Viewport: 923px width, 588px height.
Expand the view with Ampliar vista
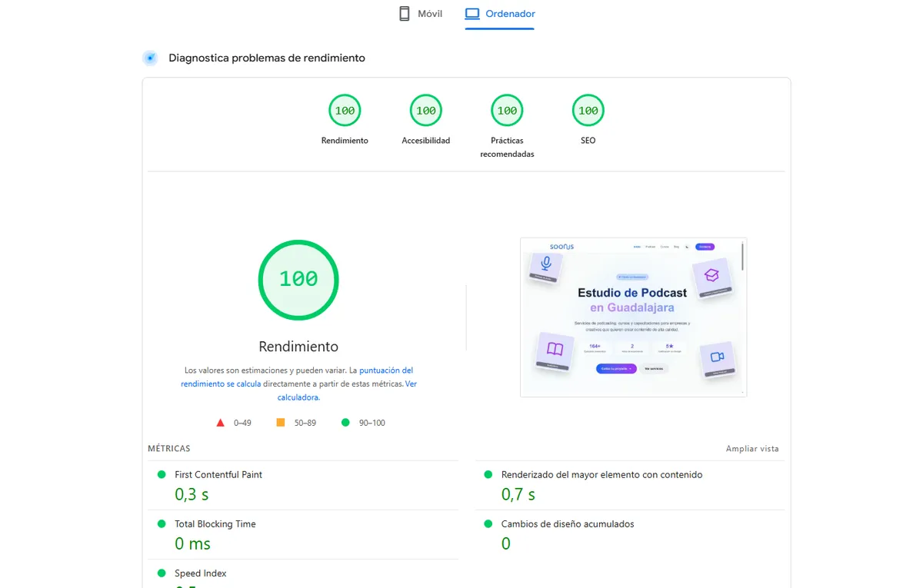coord(751,448)
